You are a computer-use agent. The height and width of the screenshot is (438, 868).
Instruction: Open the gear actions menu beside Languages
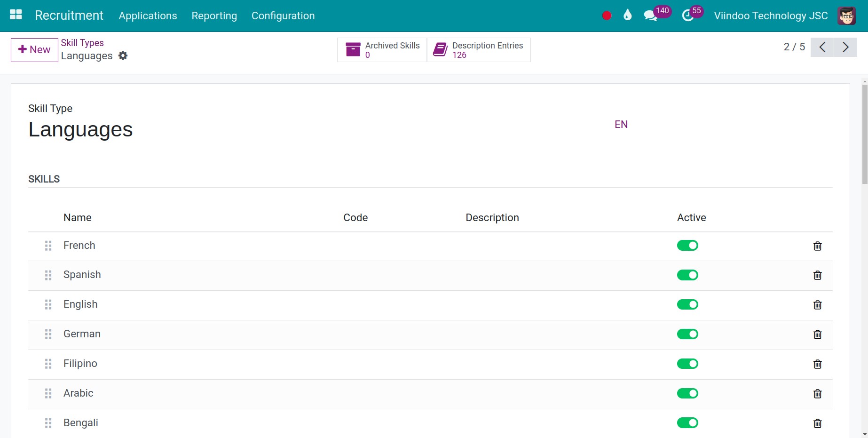click(123, 56)
